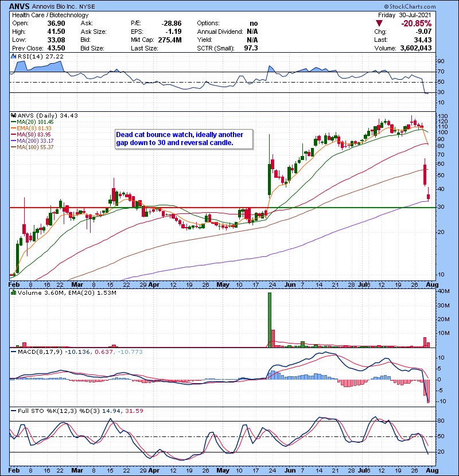The height and width of the screenshot is (476, 459).
Task: Click the Open value 36.90
Action: 56,24
